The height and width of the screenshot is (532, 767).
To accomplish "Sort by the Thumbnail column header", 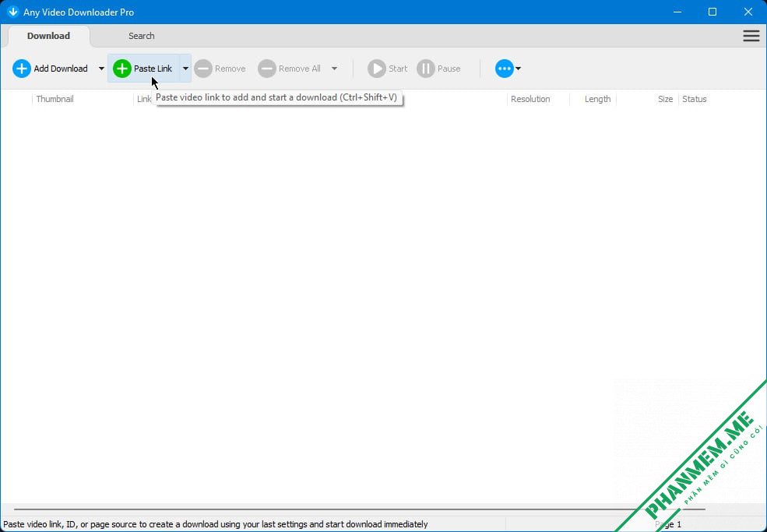I will click(x=55, y=99).
